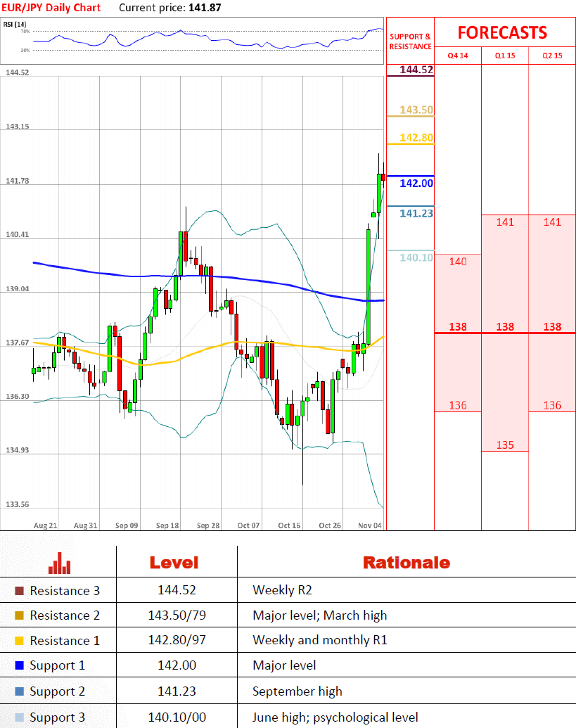Click the Q4 14 forecast low value 136
576x728 pixels.
458,405
